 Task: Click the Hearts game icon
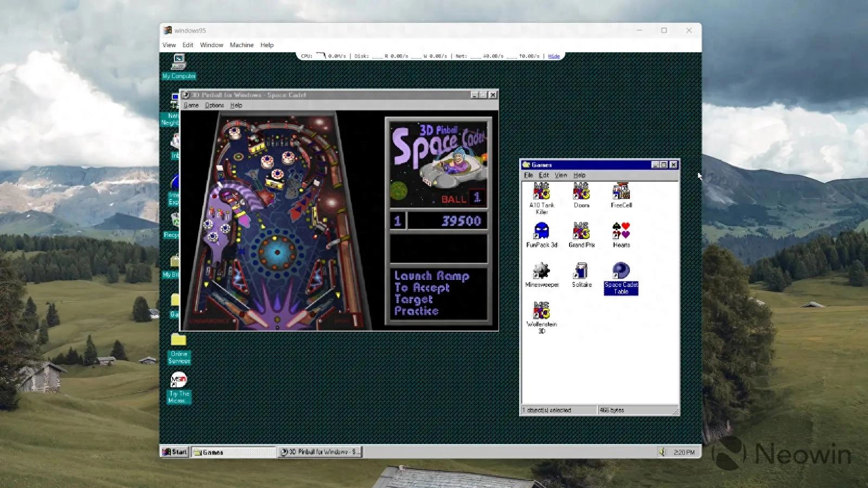pyautogui.click(x=620, y=230)
